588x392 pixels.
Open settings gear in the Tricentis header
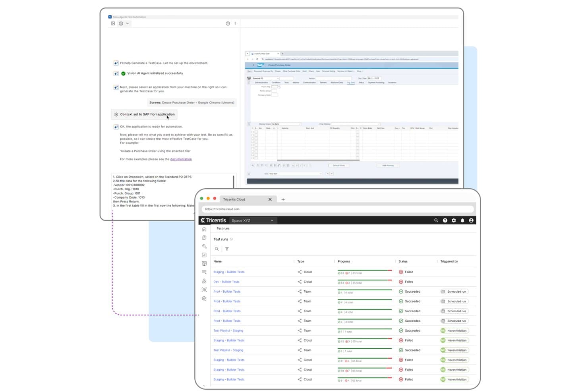454,220
